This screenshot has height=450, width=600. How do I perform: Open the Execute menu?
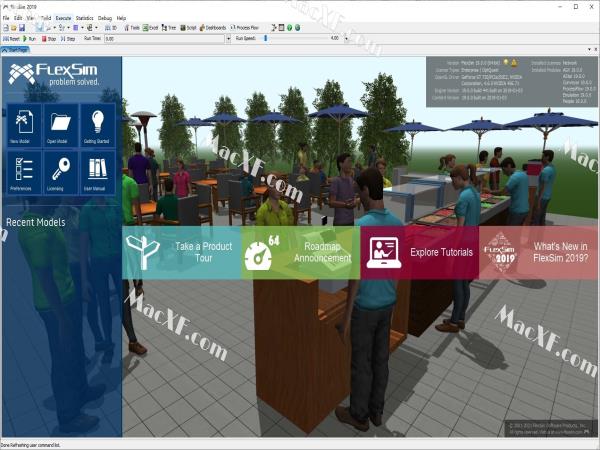coord(63,18)
